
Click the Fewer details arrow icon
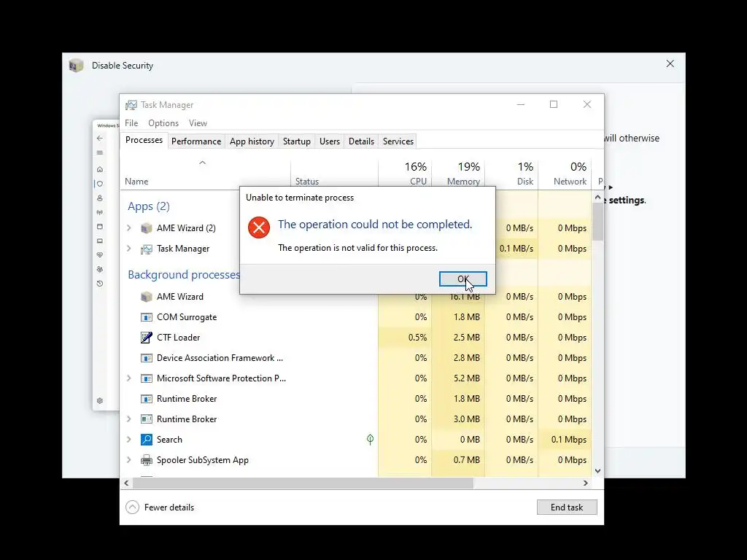tap(133, 507)
